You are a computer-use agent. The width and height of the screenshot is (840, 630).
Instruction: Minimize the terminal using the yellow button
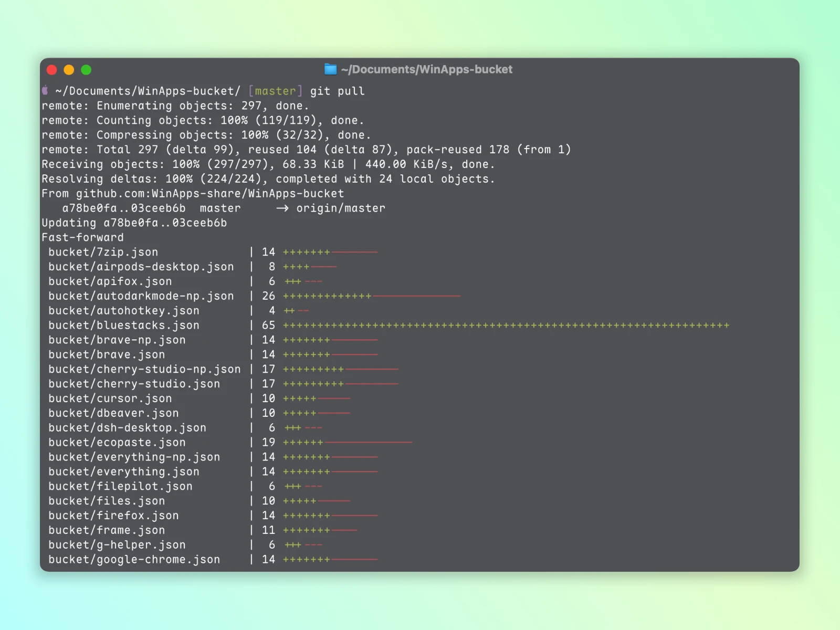click(x=69, y=70)
